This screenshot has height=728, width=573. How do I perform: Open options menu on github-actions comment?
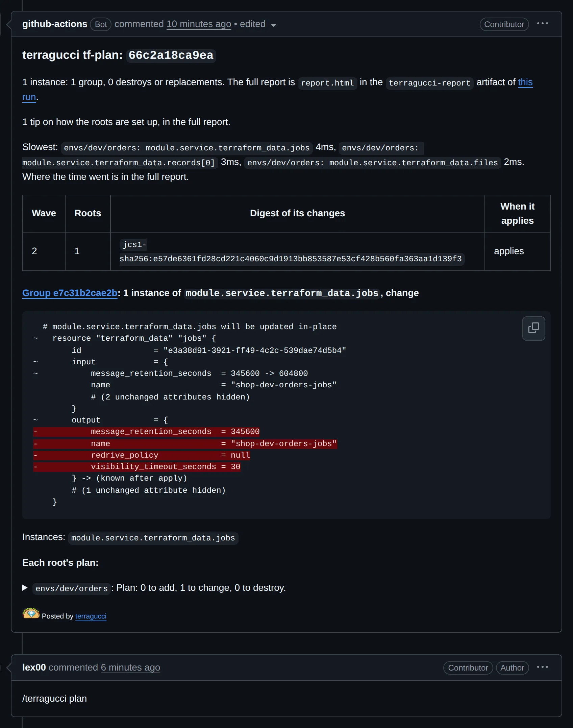(542, 24)
